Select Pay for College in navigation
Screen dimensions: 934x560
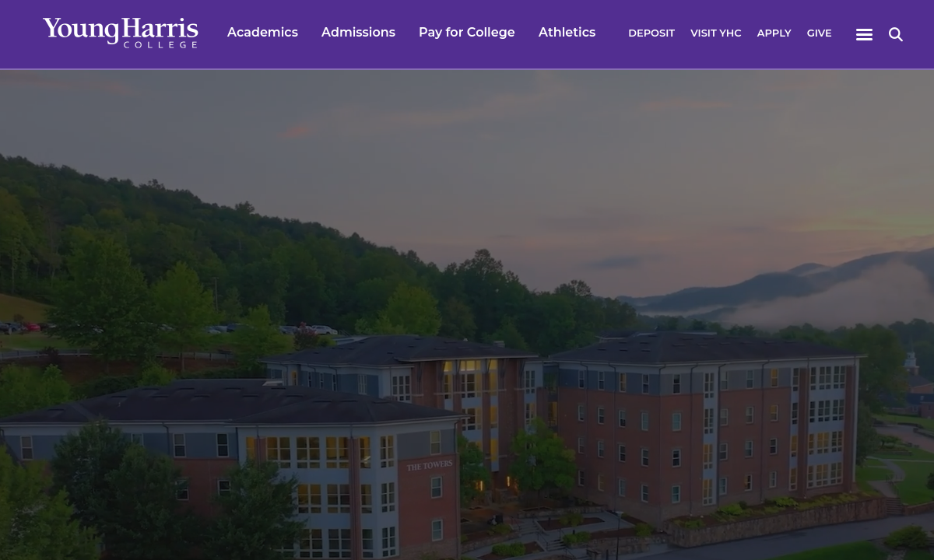(x=466, y=33)
